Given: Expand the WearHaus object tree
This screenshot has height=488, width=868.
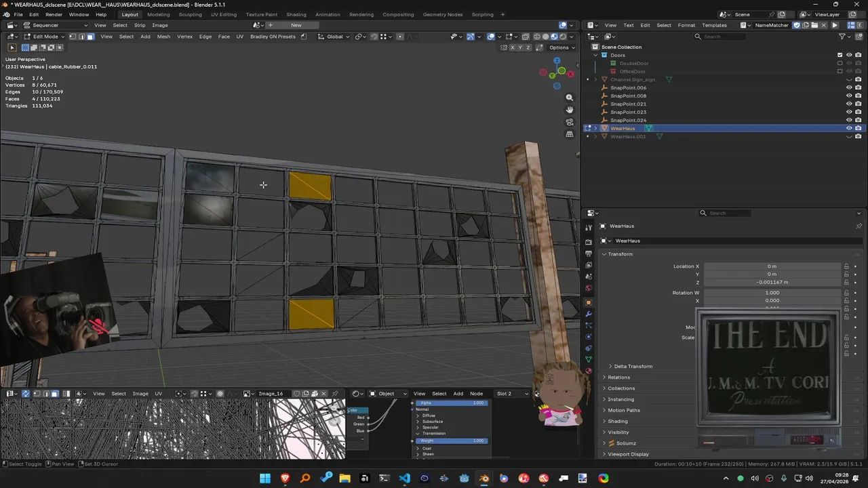Looking at the screenshot, I should [x=595, y=128].
